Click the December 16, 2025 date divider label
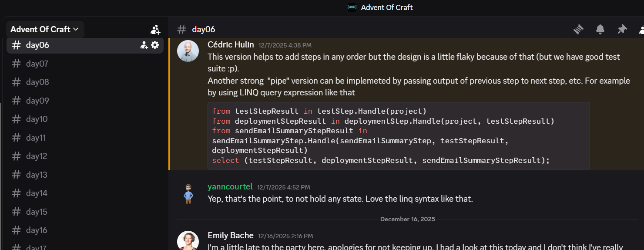Viewport: 644px width, 250px height. click(408, 219)
